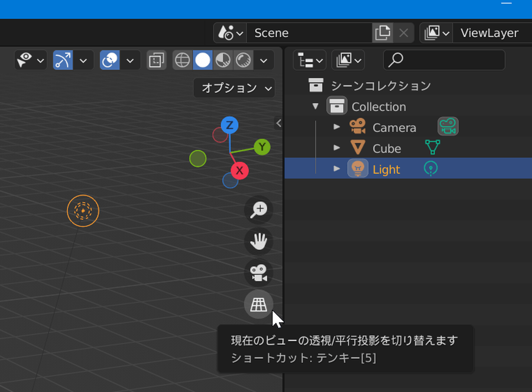The image size is (532, 392).
Task: Click the シーンコレクション archive icon
Action: tap(316, 85)
